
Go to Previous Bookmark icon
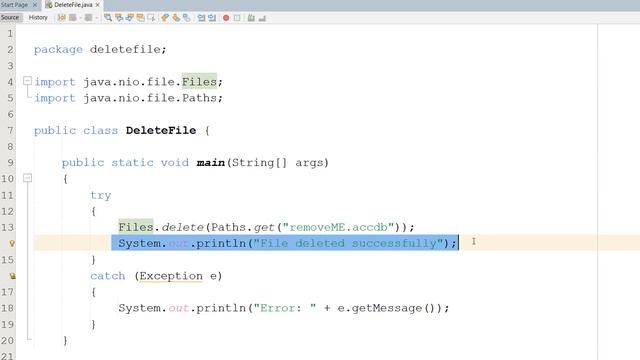pyautogui.click(x=165, y=18)
